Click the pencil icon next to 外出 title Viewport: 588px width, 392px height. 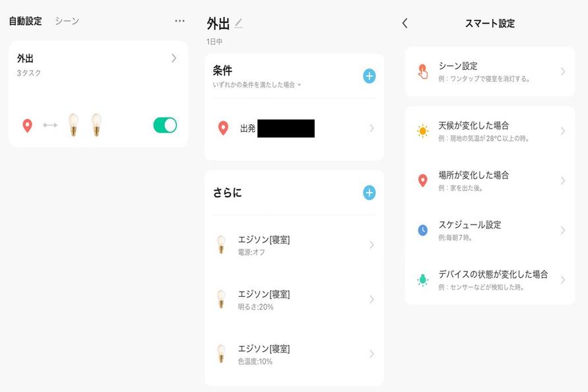point(238,24)
